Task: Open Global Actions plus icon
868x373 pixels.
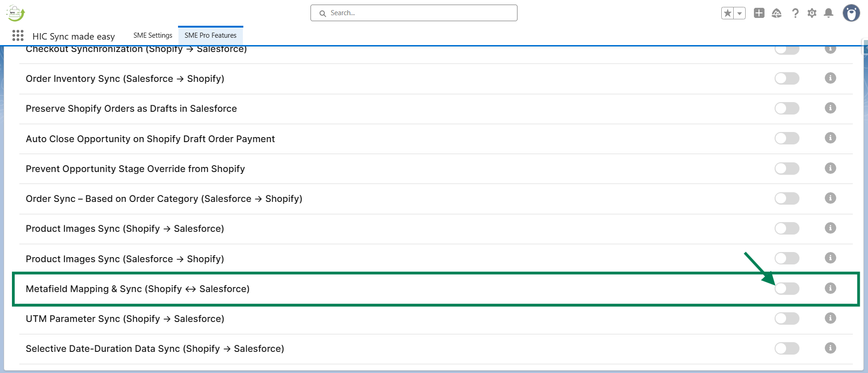Action: tap(759, 13)
